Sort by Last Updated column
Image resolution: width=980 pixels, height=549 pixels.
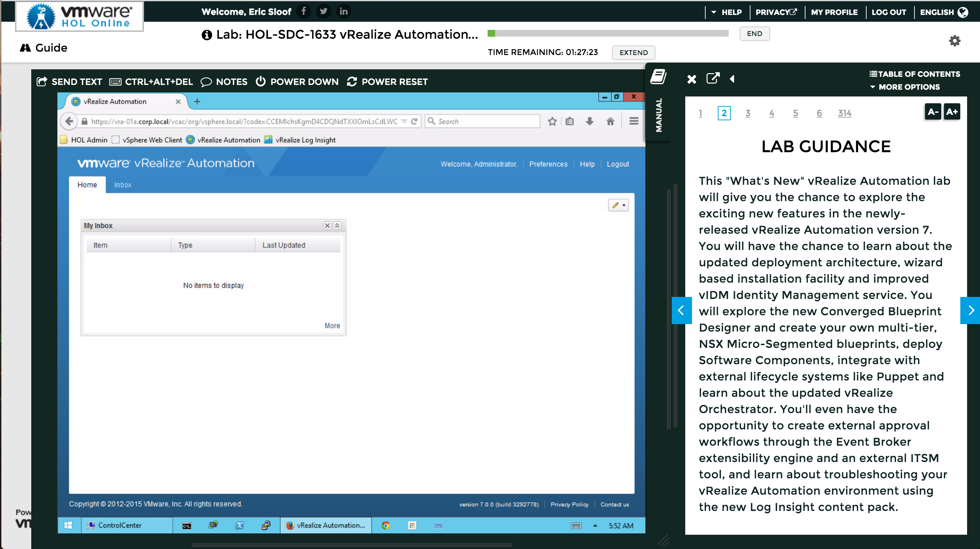coord(297,245)
